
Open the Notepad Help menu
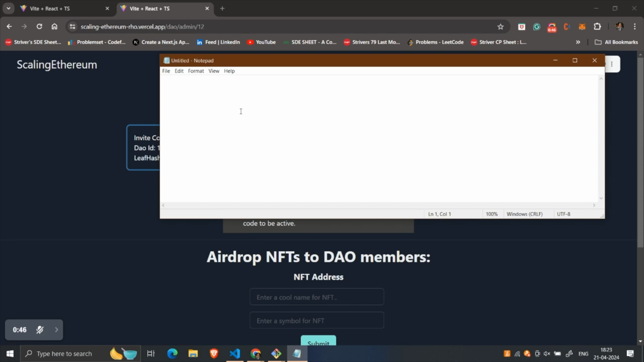(229, 71)
